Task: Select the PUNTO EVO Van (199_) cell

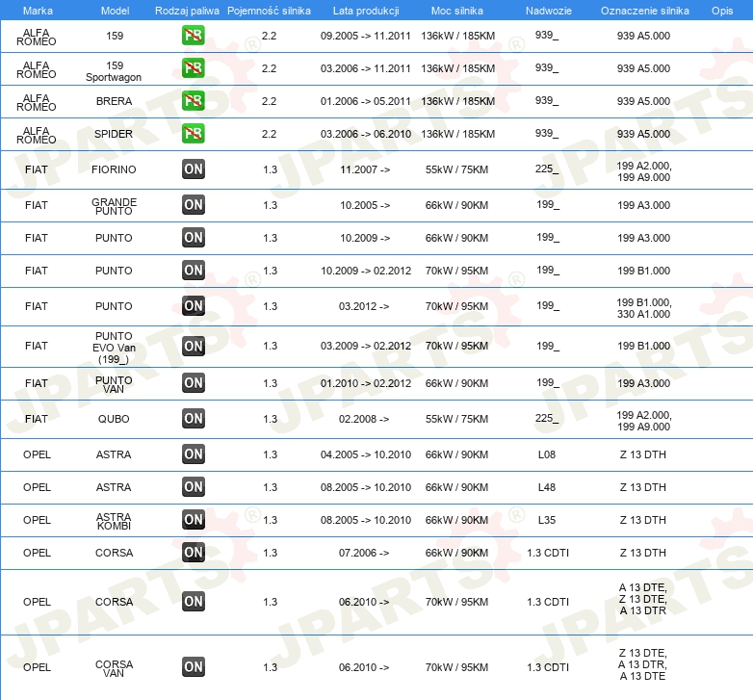Action: (114, 348)
